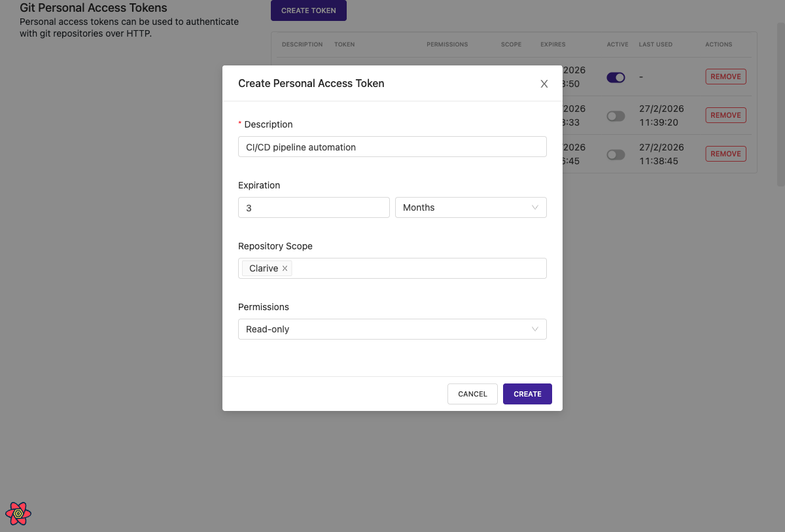Remove the first token in the list
This screenshot has width=785, height=532.
(725, 77)
